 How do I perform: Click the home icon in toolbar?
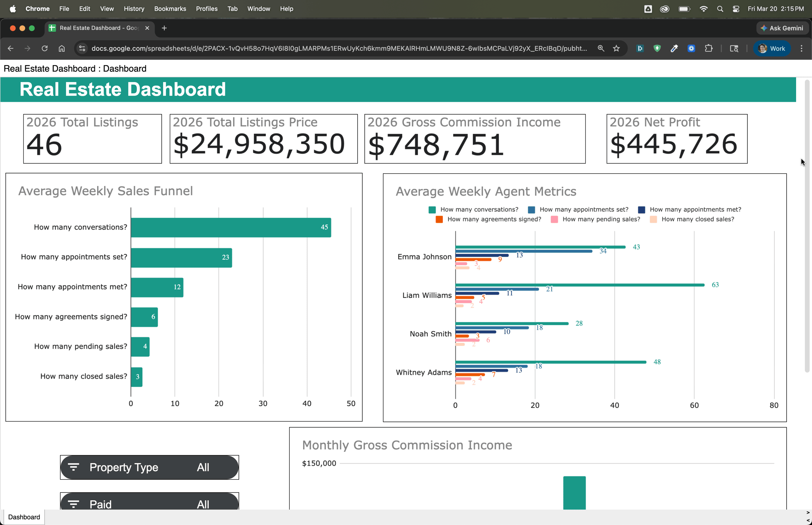(62, 48)
